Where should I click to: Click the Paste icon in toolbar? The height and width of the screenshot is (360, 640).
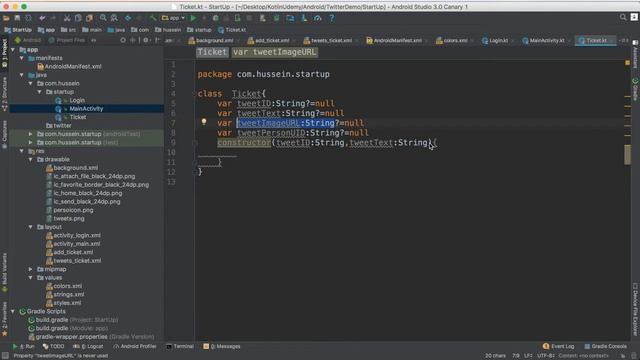tap(89, 18)
